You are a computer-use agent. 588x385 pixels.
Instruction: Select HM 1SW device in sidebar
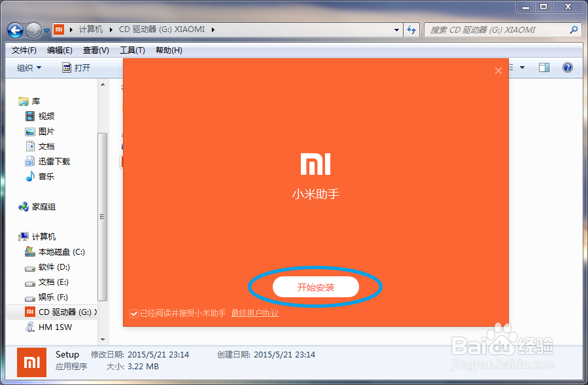coord(55,327)
